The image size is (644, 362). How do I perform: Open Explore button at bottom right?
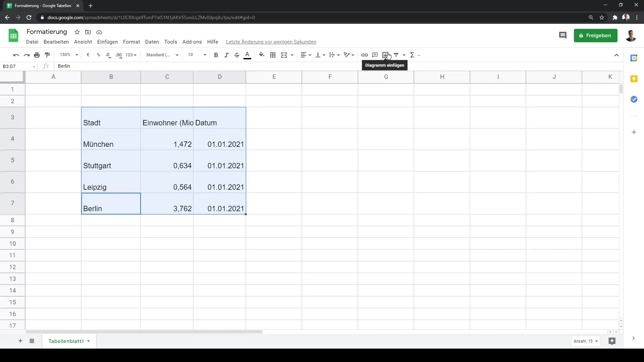click(x=612, y=341)
